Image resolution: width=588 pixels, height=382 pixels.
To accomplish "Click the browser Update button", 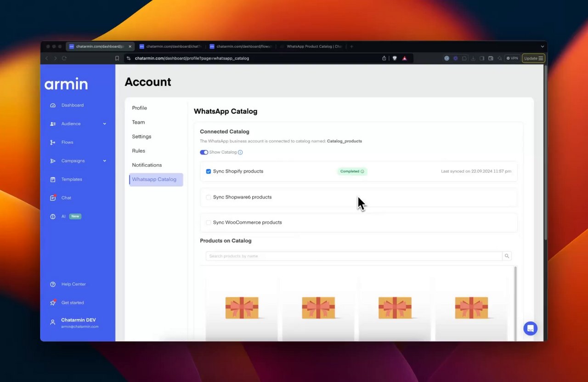I will 533,58.
